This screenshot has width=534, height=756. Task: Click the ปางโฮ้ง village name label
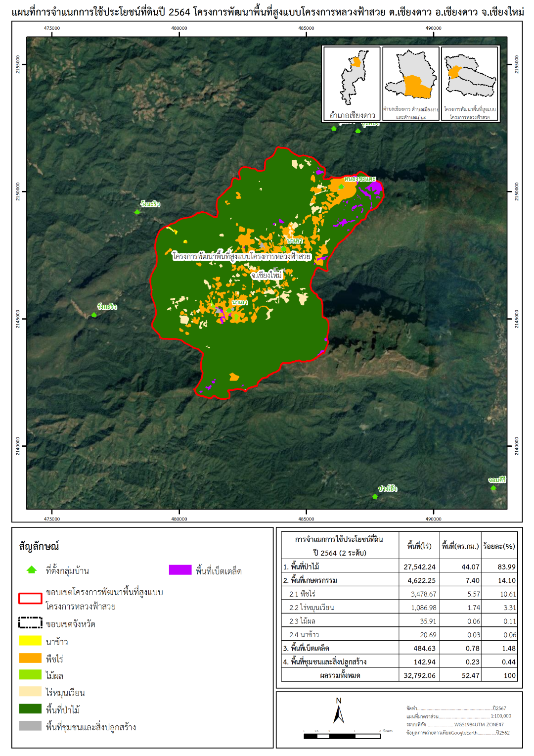[388, 489]
